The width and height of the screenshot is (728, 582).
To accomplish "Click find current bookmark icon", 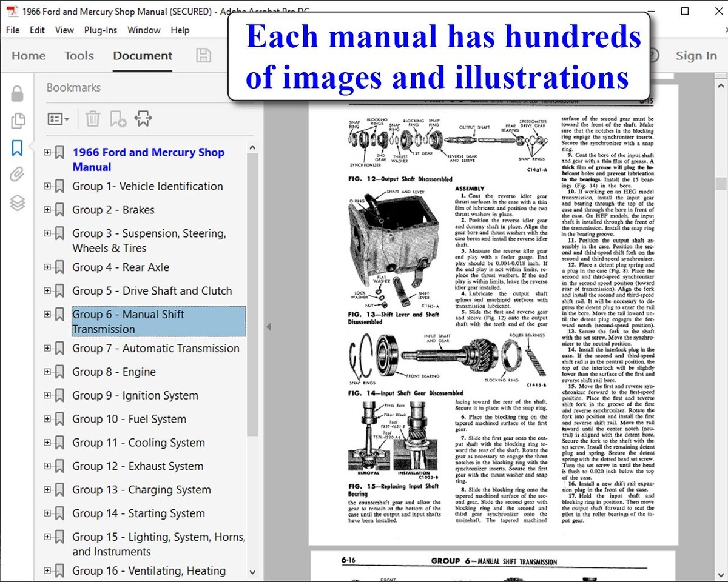I will 143,119.
